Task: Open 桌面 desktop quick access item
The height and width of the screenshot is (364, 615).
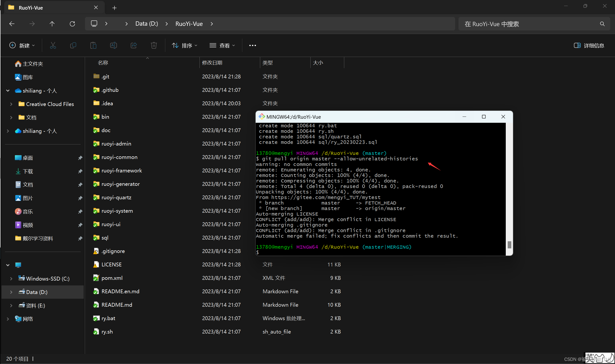Action: click(24, 158)
